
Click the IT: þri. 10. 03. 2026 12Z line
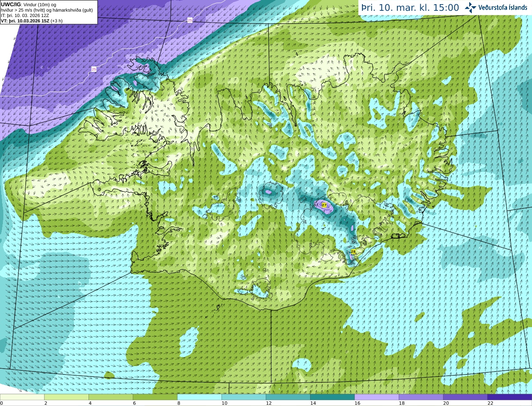tap(25, 15)
